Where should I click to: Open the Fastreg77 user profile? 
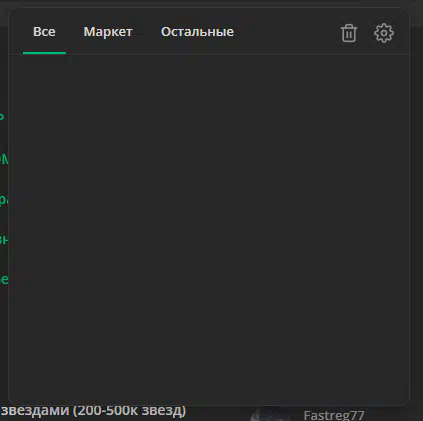click(334, 415)
